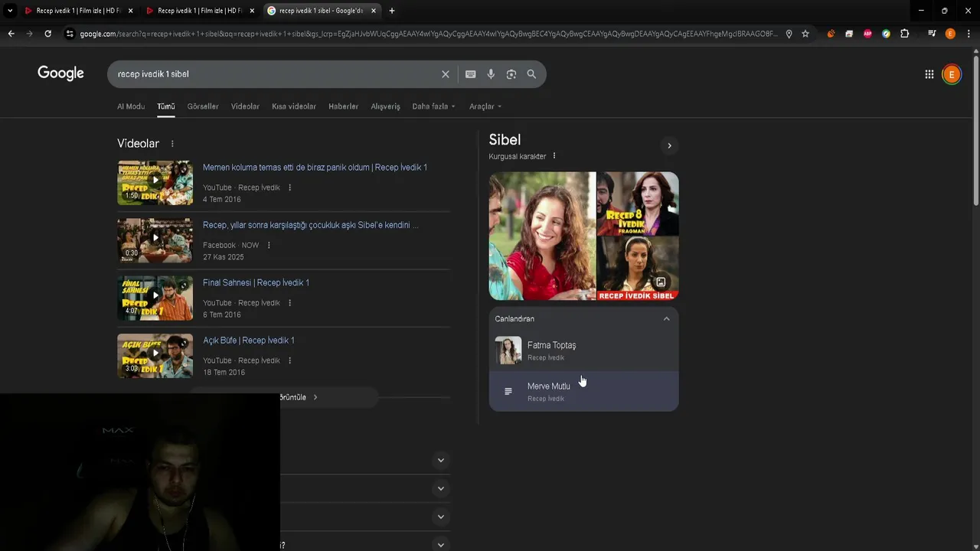Image resolution: width=980 pixels, height=551 pixels.
Task: Submit search with the magnifier icon
Action: [531, 74]
